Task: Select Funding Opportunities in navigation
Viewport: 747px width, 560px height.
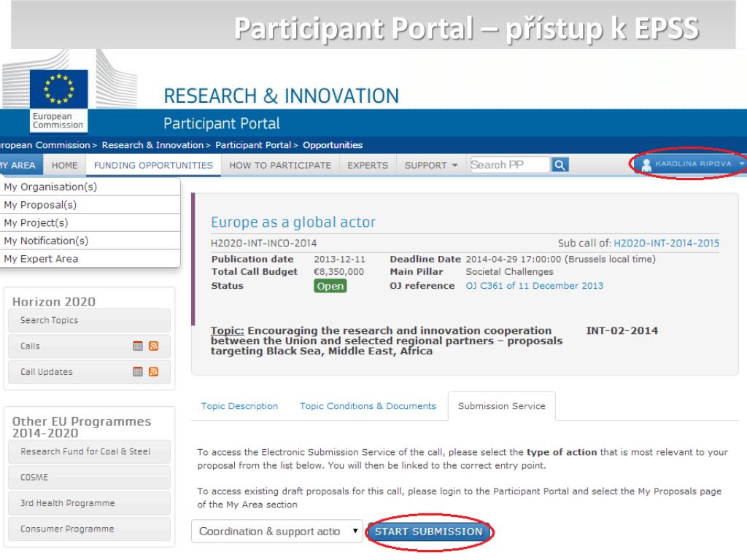Action: [x=153, y=166]
